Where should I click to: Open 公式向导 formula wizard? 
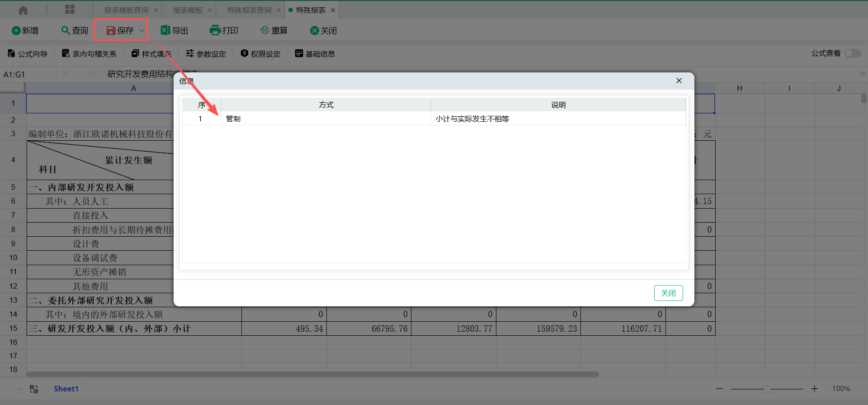[x=28, y=54]
